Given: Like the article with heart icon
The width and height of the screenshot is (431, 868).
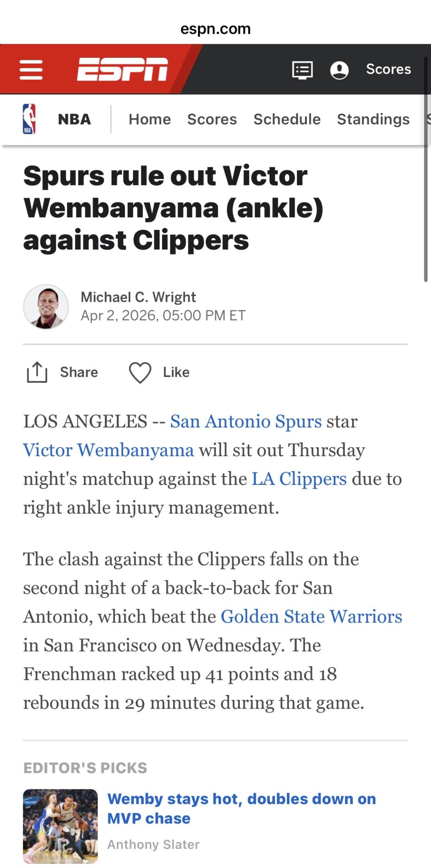Looking at the screenshot, I should click(140, 372).
